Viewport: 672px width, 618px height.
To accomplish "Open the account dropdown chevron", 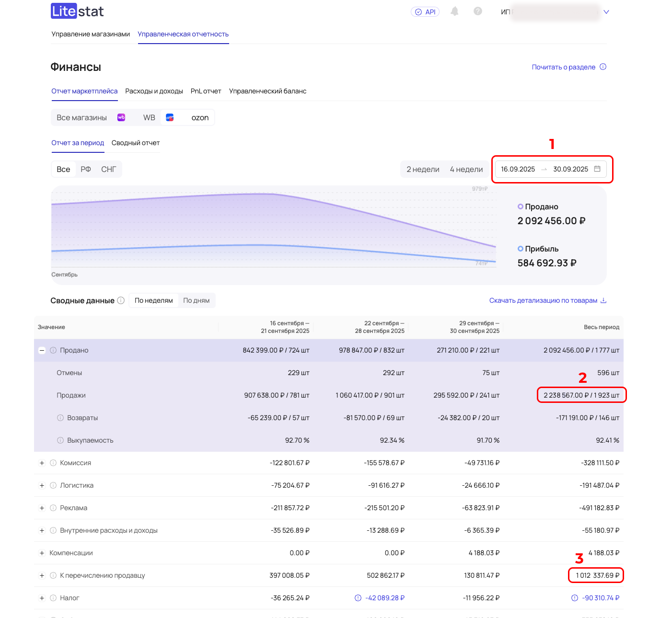I will tap(606, 12).
